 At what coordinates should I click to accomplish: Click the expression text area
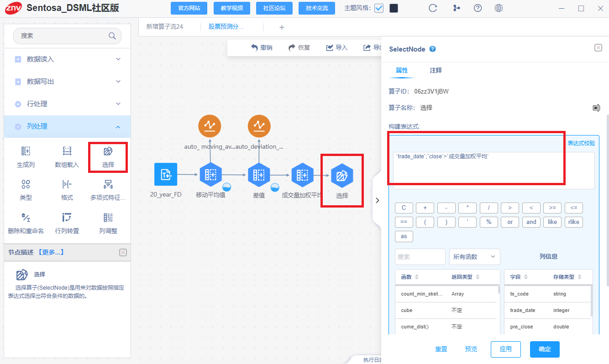point(494,171)
